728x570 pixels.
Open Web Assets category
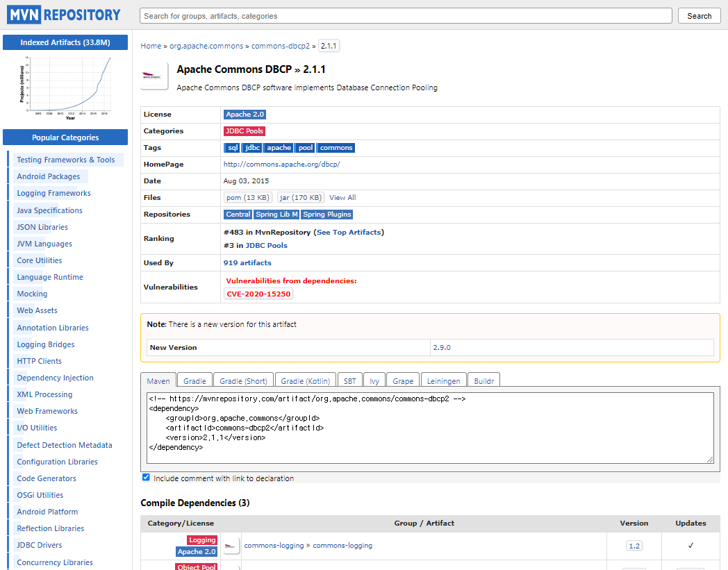(x=37, y=310)
